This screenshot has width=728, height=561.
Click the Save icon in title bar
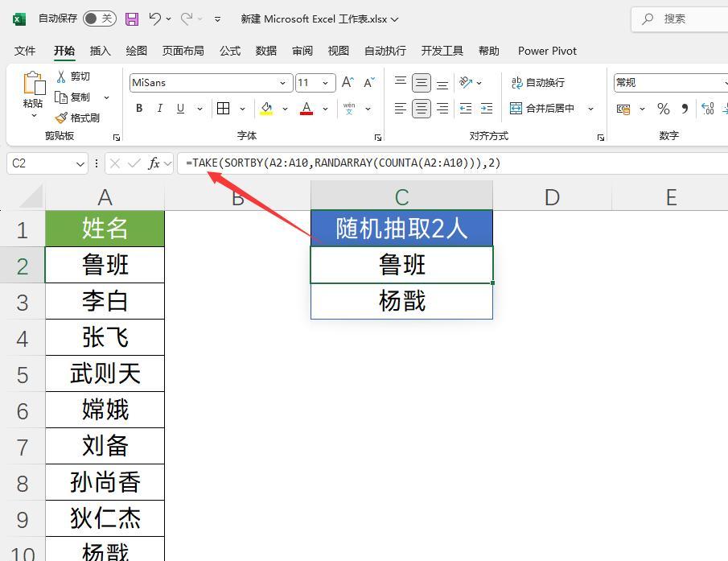coord(132,19)
